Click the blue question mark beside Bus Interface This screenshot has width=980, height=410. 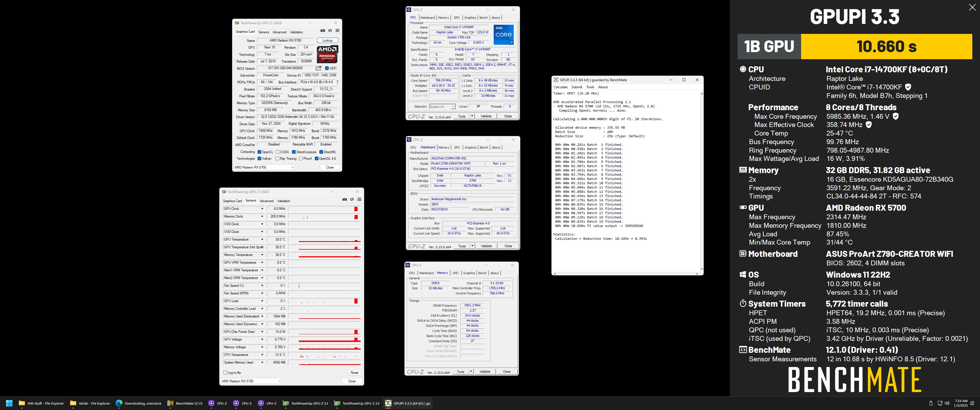tap(337, 82)
